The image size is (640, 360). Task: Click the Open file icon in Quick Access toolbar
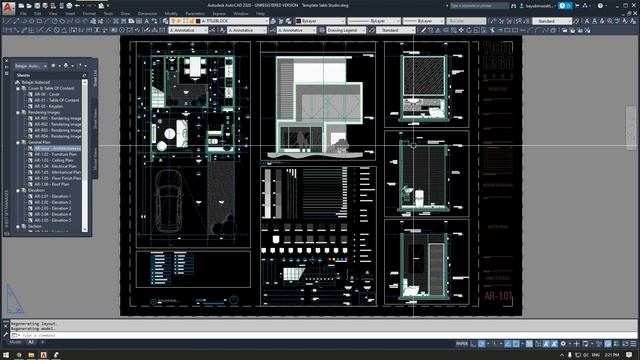(x=29, y=6)
